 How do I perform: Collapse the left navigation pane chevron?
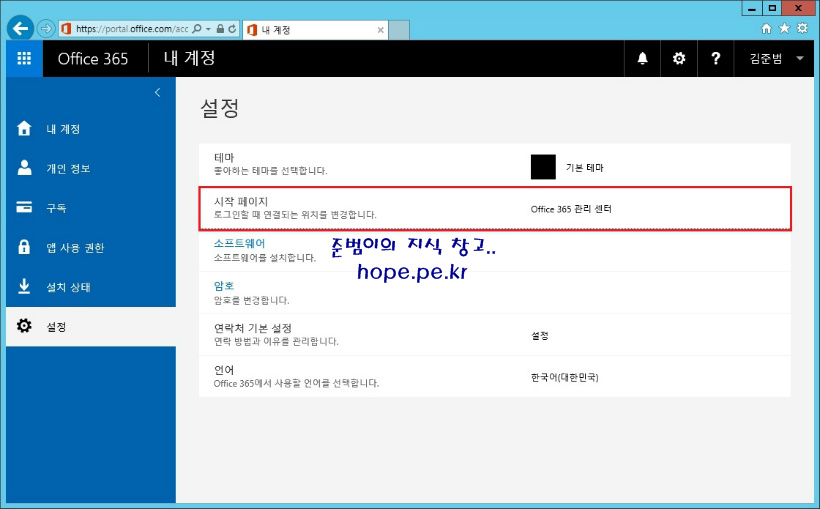157,93
